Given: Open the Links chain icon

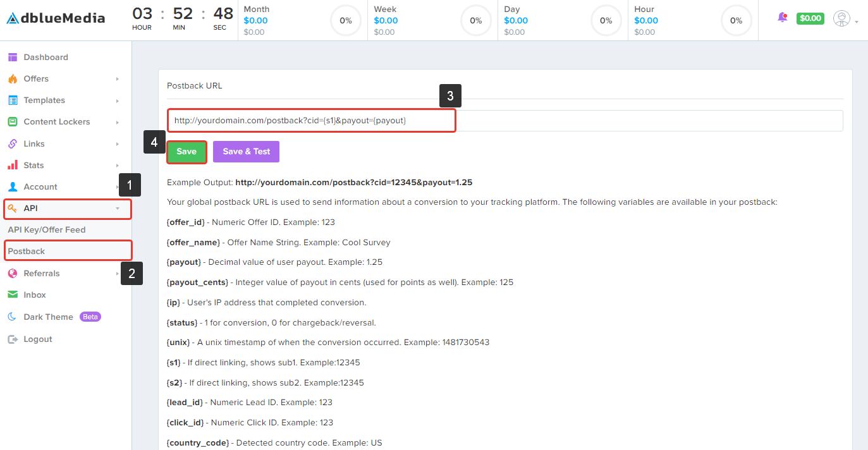Looking at the screenshot, I should click(x=13, y=143).
